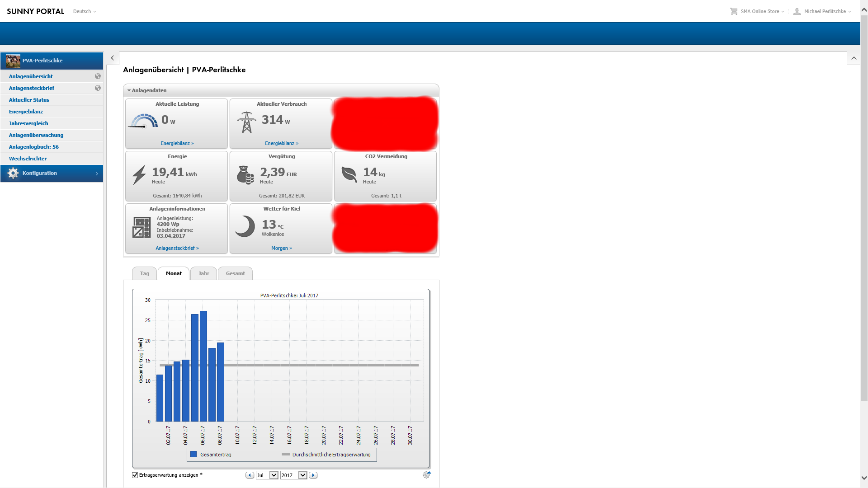The height and width of the screenshot is (488, 868).
Task: Click the gauge icon under Aktuelle Leistung
Action: (144, 121)
